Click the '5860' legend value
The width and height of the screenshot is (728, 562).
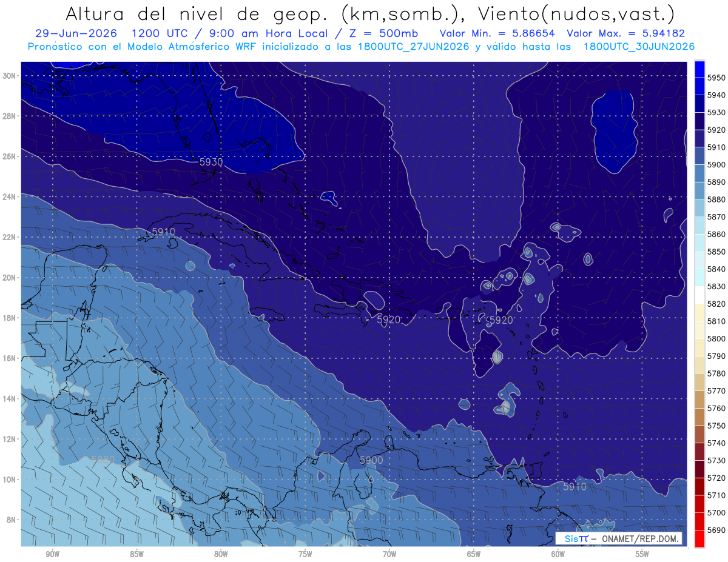coord(716,235)
